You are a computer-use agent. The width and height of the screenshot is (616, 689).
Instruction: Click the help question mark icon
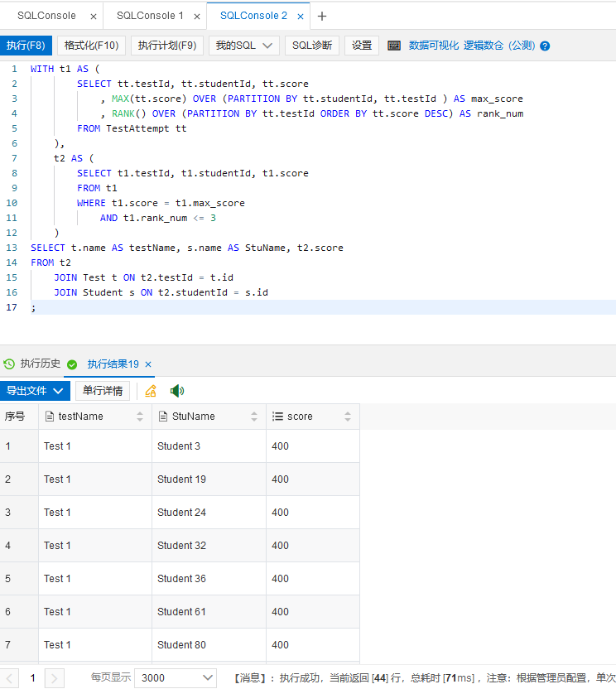pyautogui.click(x=545, y=46)
